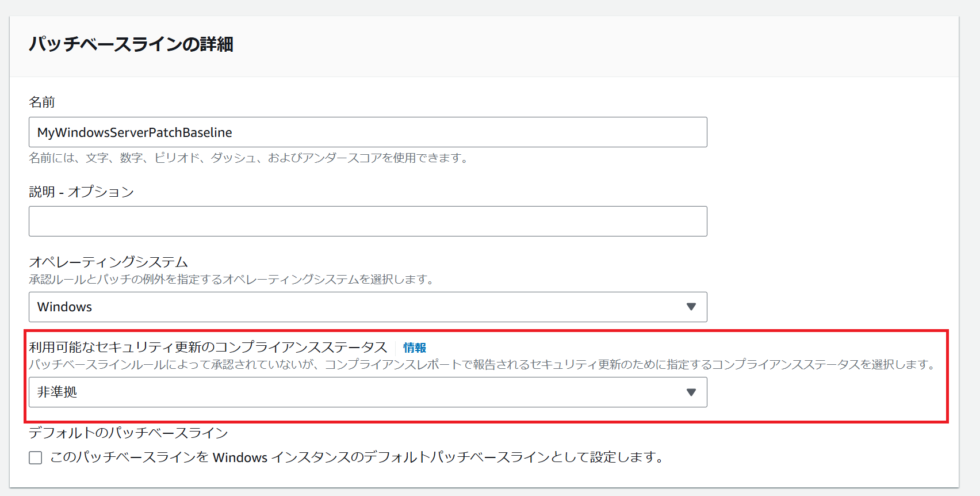Click the デフォルトのパッチベースライン section label
Viewport: 980px width, 496px height.
point(128,433)
